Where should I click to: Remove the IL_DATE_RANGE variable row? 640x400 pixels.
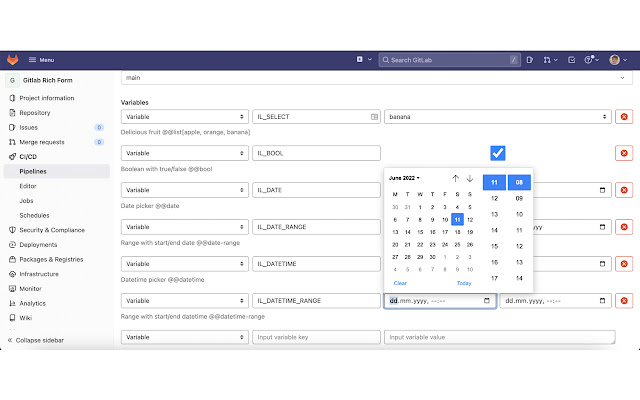pos(624,227)
